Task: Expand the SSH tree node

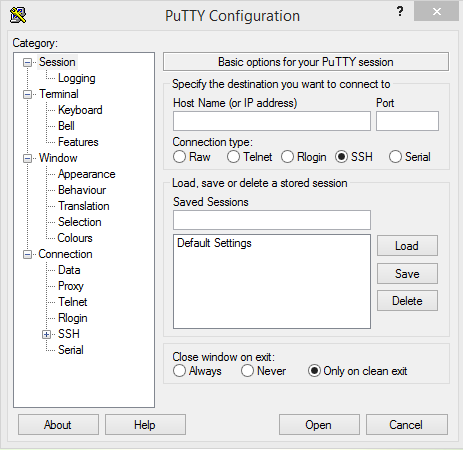Action: [x=46, y=334]
